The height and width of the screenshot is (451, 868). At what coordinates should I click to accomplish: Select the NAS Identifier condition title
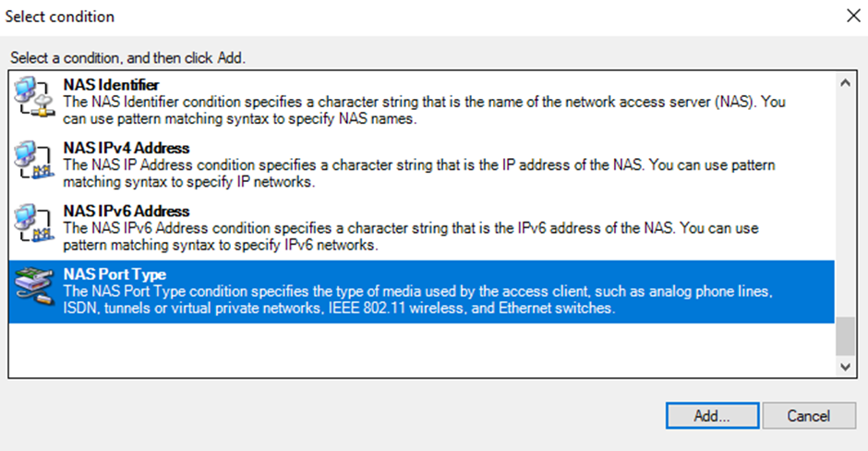[x=111, y=85]
